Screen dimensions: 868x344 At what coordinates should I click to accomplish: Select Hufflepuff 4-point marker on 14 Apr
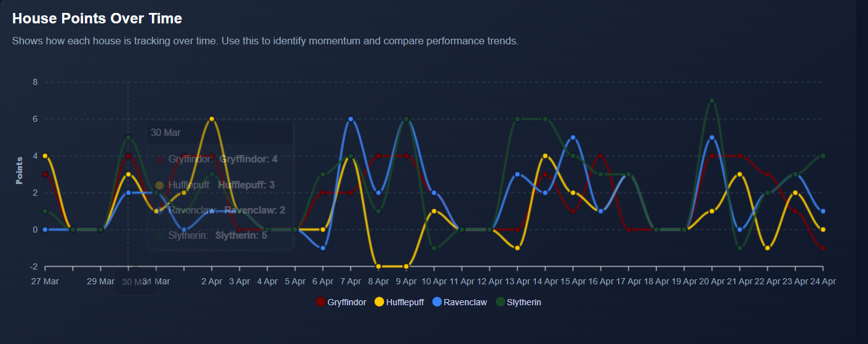click(545, 156)
